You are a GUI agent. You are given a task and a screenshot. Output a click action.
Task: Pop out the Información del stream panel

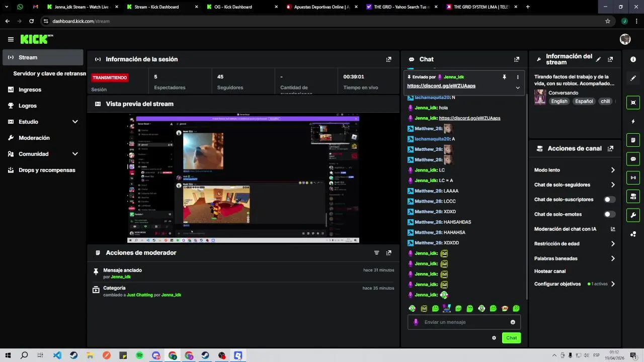[x=610, y=59]
